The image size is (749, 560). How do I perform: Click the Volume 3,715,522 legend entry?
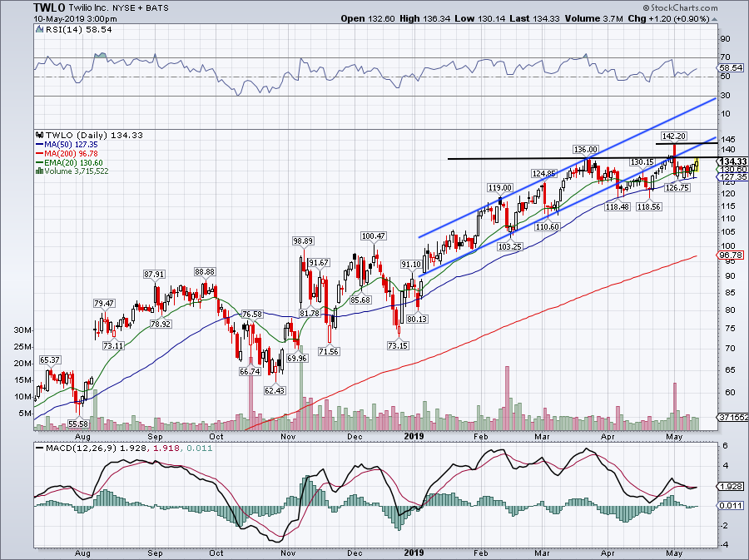pyautogui.click(x=77, y=171)
